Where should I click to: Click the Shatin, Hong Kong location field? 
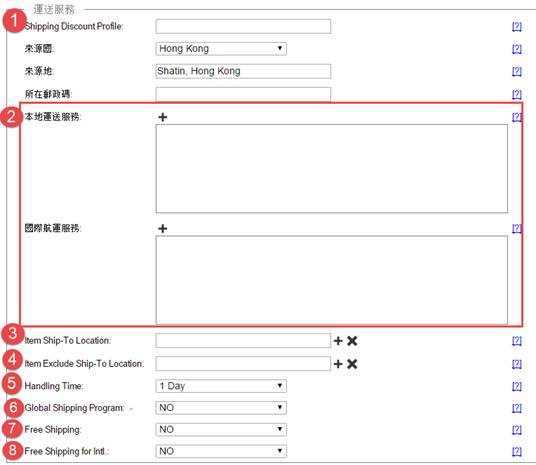pos(243,71)
